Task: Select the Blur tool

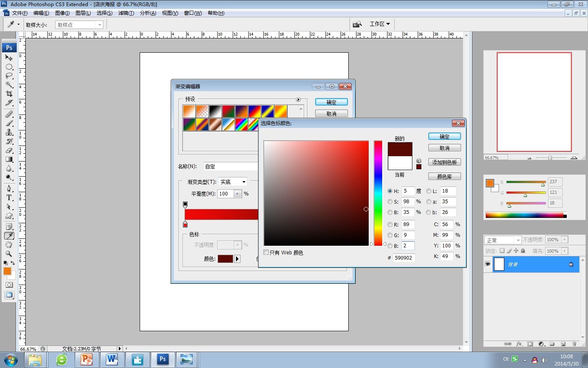Action: 9,168
